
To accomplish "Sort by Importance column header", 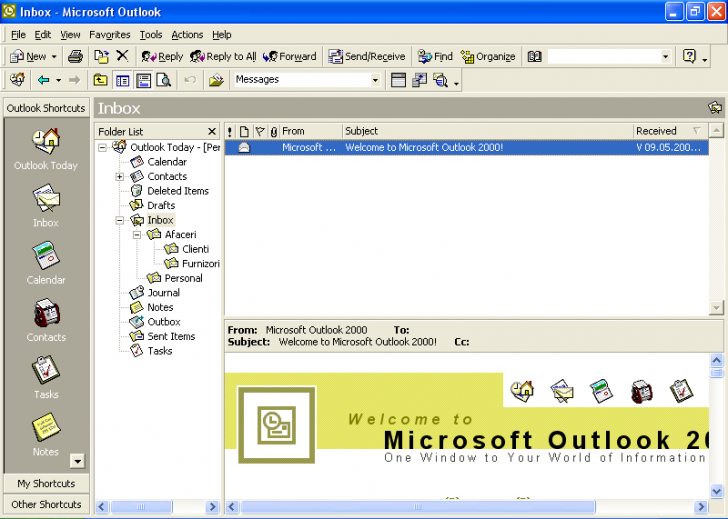I will [230, 131].
